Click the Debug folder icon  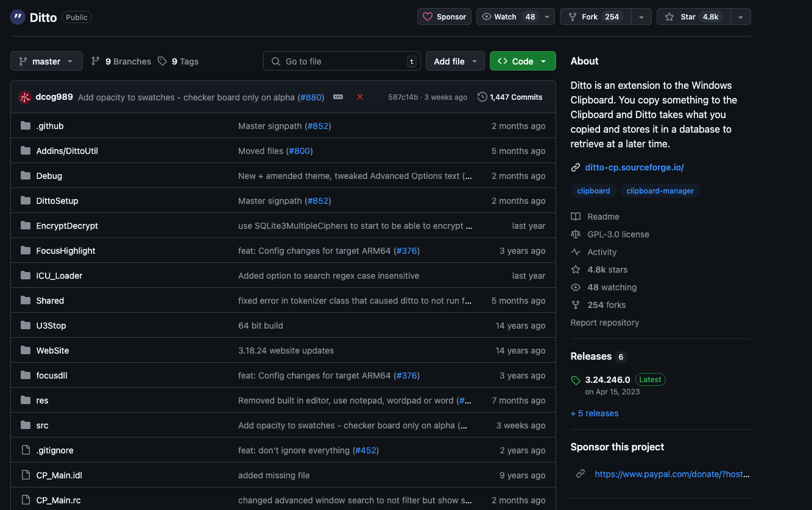click(26, 176)
